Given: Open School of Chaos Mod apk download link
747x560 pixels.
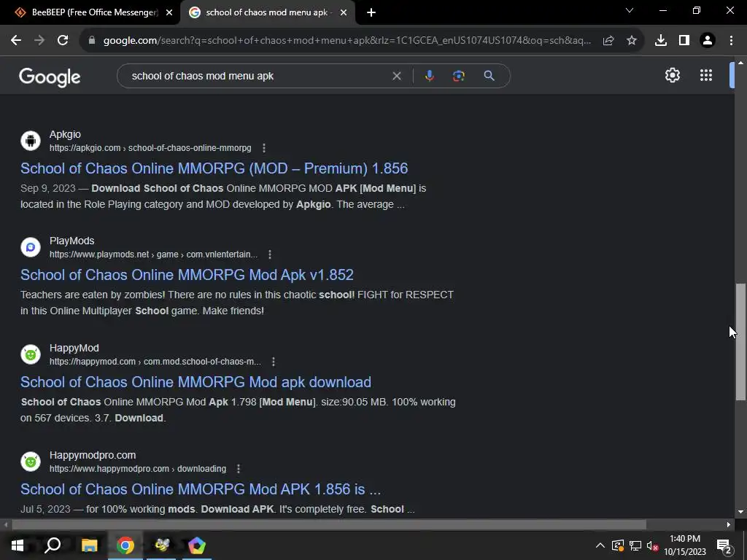Looking at the screenshot, I should (196, 382).
